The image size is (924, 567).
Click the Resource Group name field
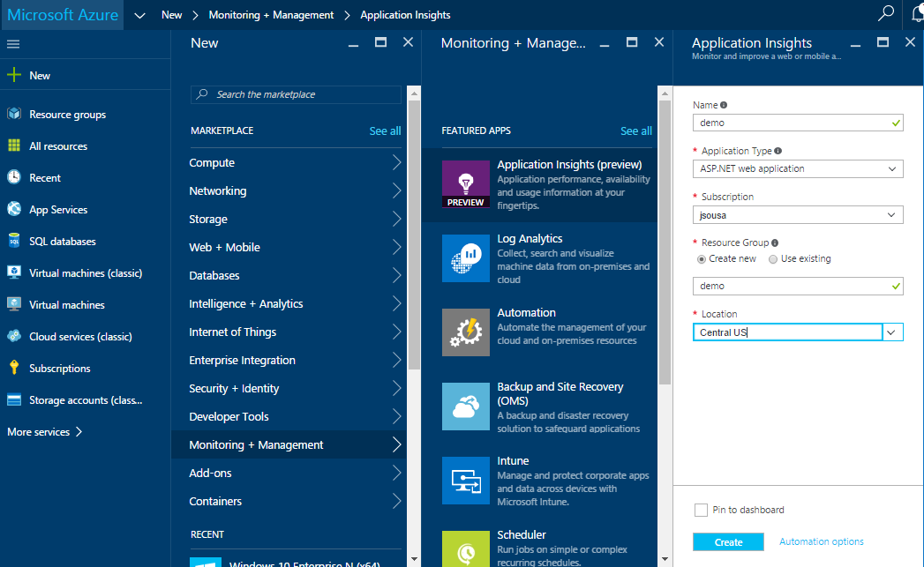(x=798, y=287)
